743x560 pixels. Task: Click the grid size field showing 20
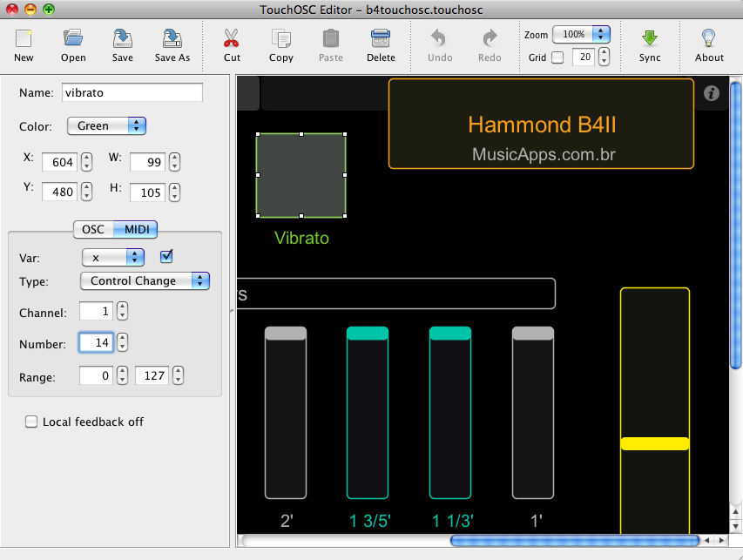pyautogui.click(x=584, y=57)
